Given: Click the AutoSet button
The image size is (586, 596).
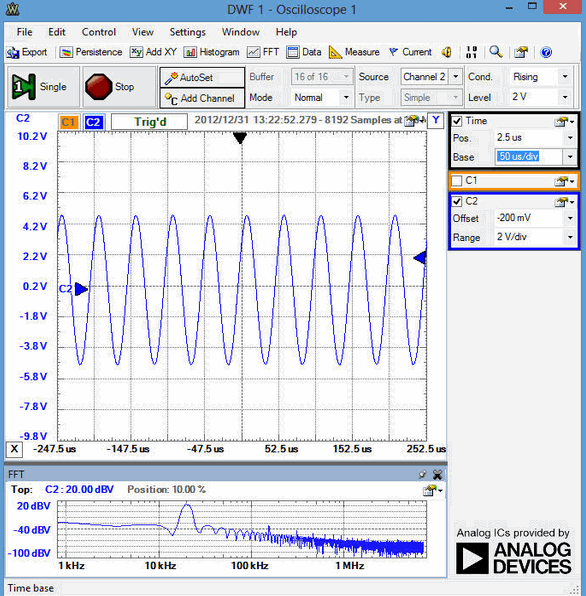Looking at the screenshot, I should point(202,78).
